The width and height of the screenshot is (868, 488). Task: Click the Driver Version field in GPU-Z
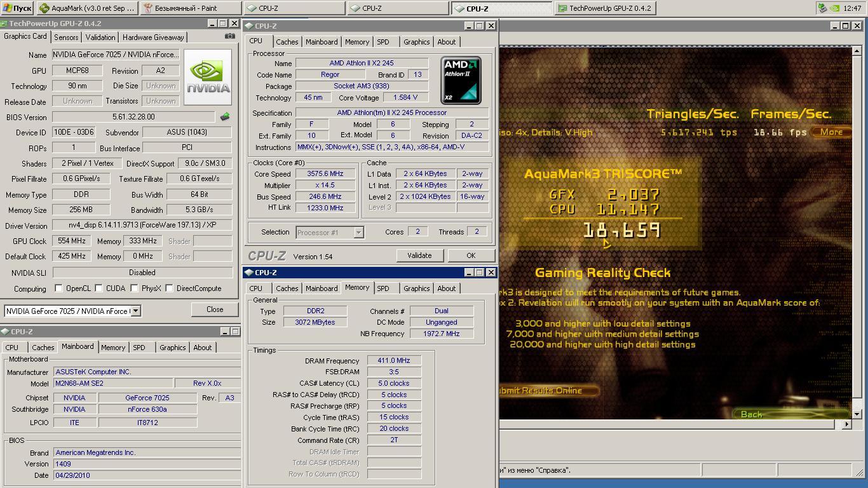point(142,226)
